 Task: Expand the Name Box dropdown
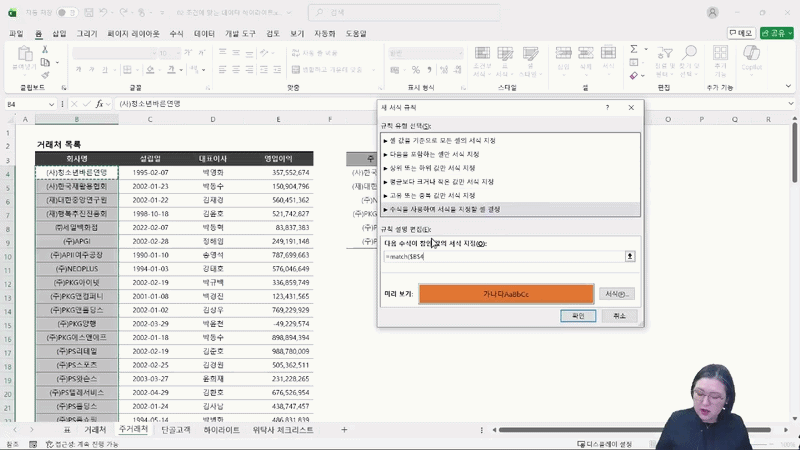(52, 104)
